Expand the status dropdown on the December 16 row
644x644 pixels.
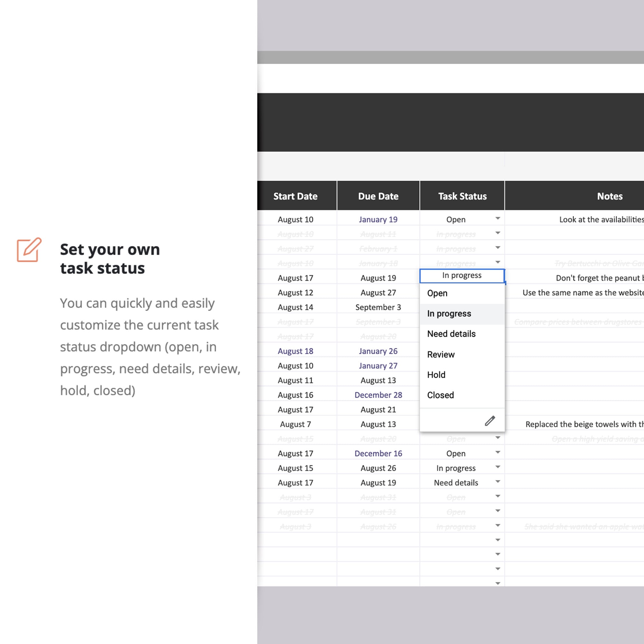pyautogui.click(x=498, y=452)
